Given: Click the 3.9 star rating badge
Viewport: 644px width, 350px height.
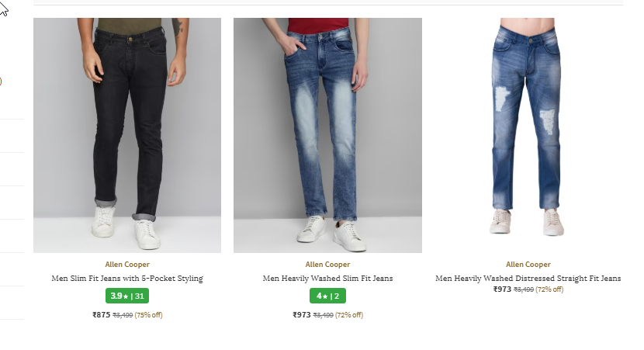Looking at the screenshot, I should pyautogui.click(x=127, y=296).
